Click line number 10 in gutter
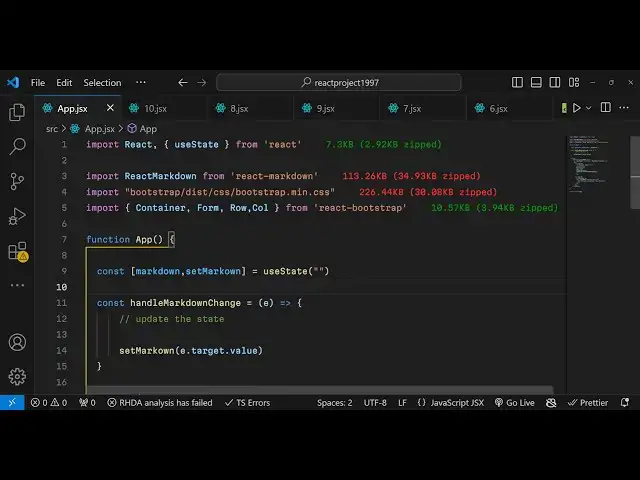 point(62,287)
